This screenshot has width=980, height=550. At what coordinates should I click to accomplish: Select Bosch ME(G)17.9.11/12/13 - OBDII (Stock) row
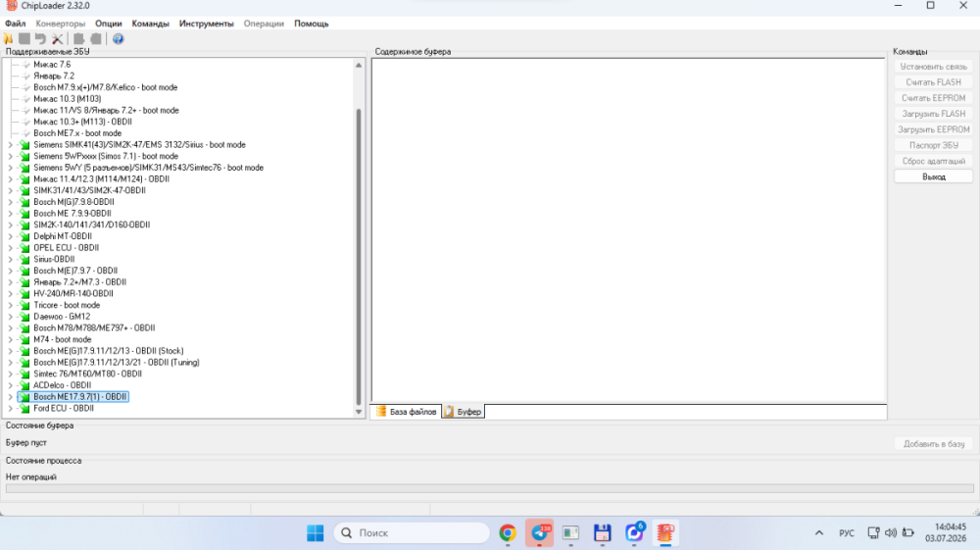click(109, 351)
